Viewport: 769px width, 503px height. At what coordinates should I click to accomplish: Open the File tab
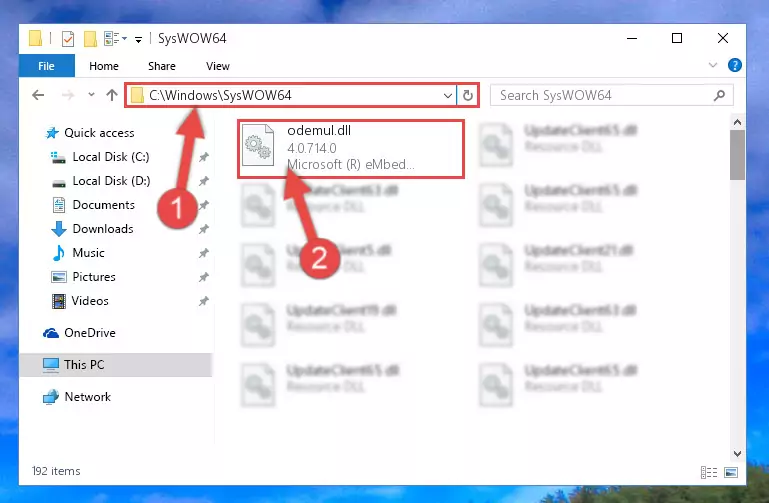[47, 66]
